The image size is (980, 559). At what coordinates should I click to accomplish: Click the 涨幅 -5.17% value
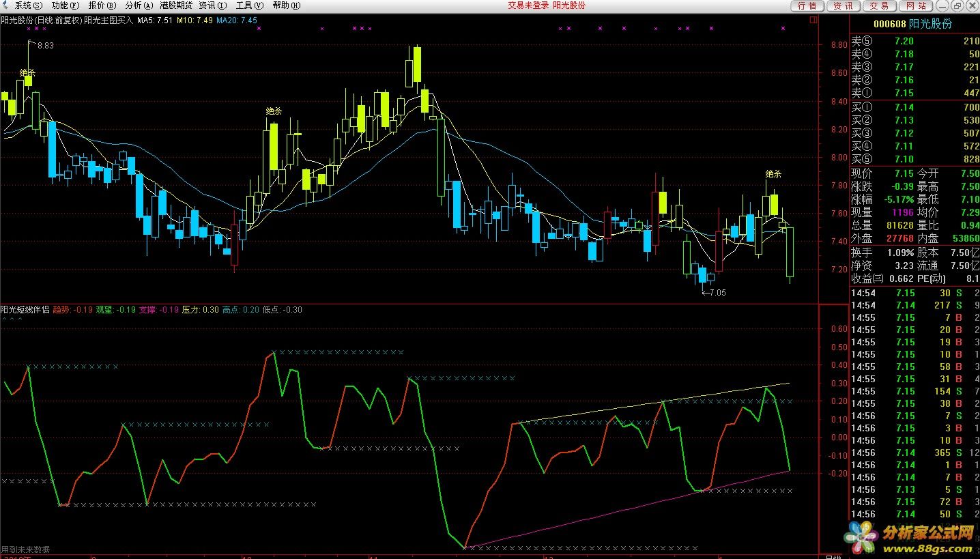coord(898,200)
